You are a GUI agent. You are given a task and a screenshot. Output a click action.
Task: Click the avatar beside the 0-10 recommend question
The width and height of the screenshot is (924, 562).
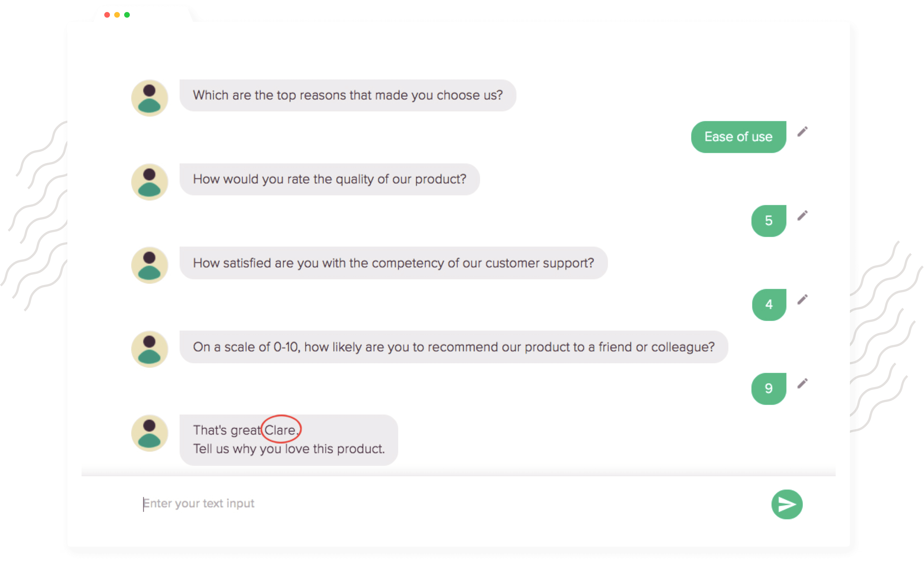click(x=149, y=349)
